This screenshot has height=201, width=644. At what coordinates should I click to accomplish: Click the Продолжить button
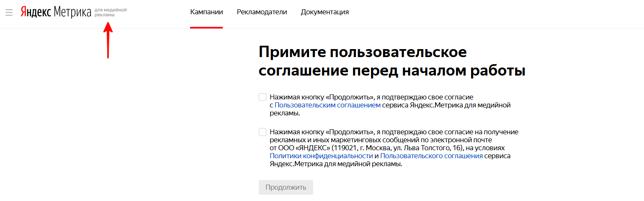click(286, 187)
